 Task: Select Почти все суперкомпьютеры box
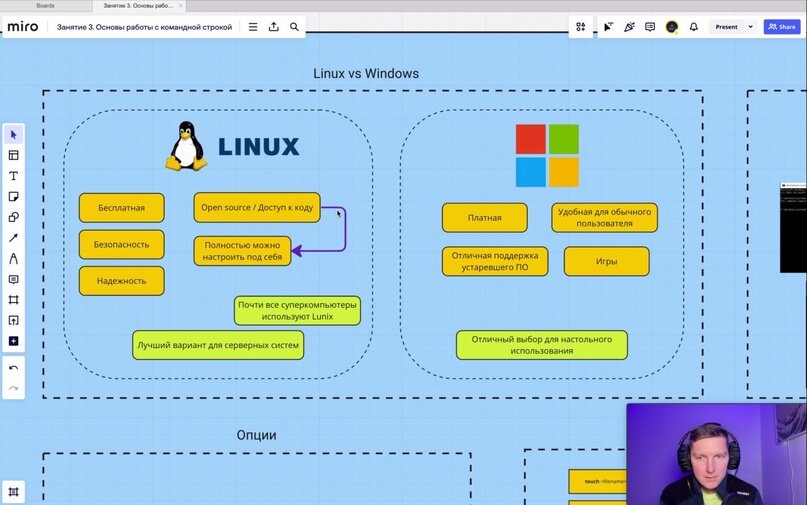click(x=297, y=310)
